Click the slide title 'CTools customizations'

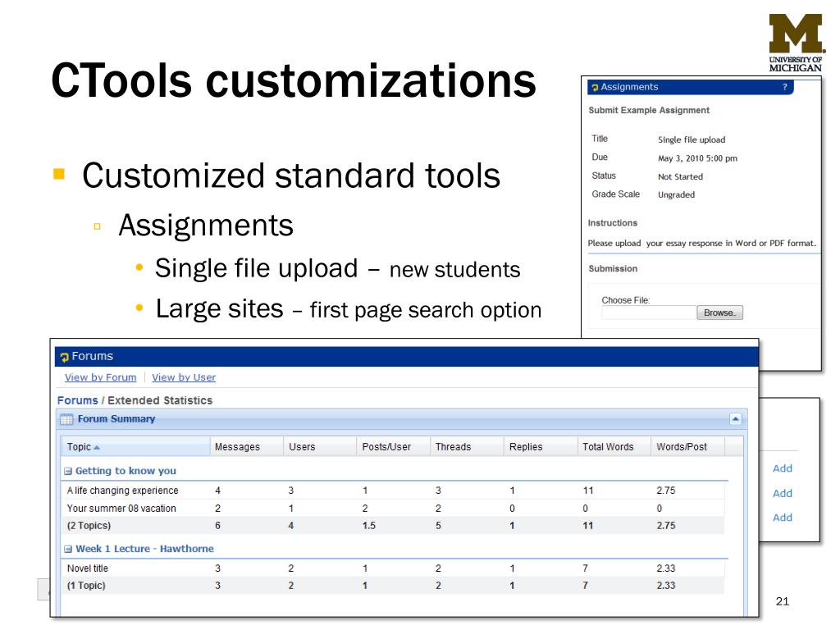tap(294, 80)
